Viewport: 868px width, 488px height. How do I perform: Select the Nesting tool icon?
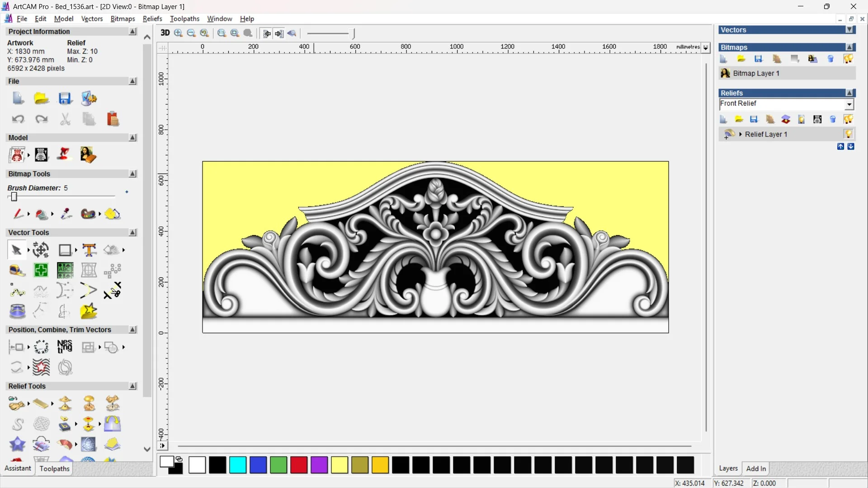(65, 347)
